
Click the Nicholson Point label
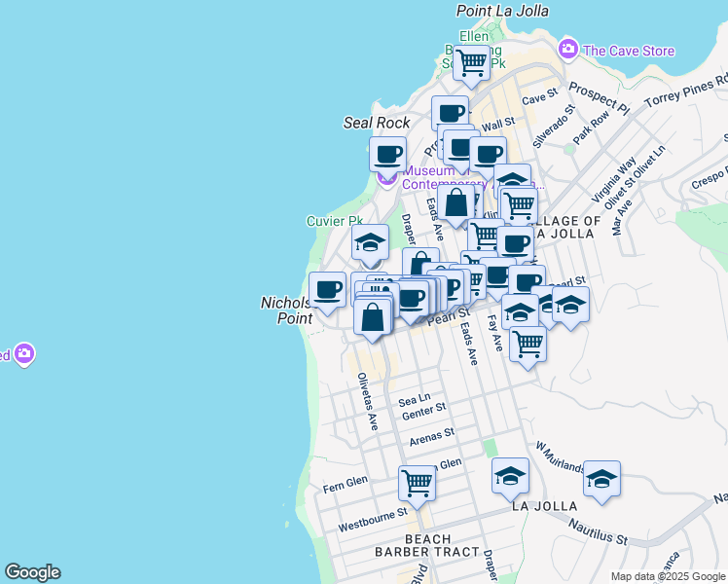tap(287, 310)
